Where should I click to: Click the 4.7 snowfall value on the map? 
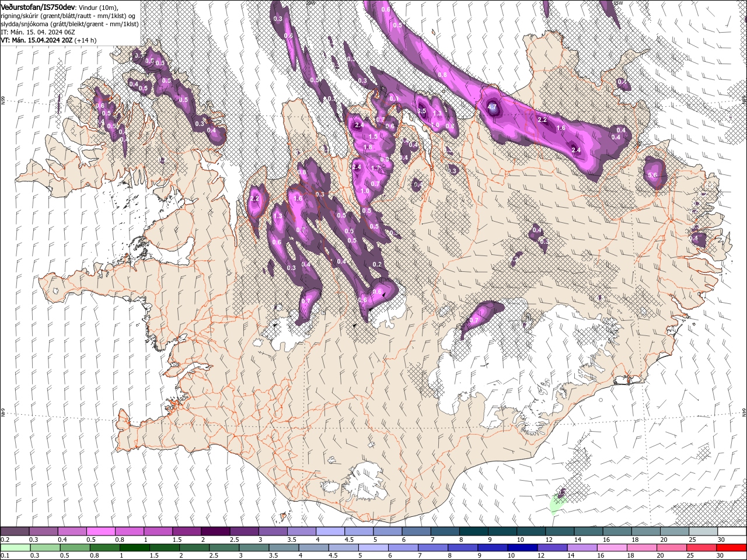(x=492, y=107)
